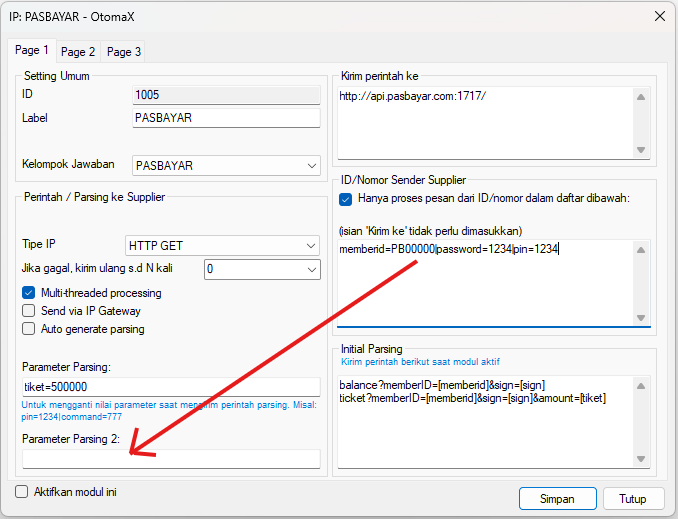678x519 pixels.
Task: Click the Parameter Parsing 2 input field
Action: [171, 459]
